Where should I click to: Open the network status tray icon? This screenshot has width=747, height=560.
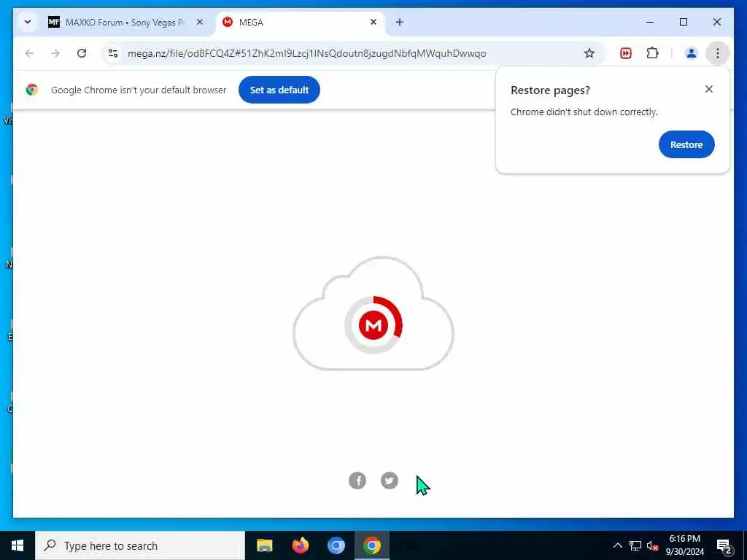(x=635, y=545)
